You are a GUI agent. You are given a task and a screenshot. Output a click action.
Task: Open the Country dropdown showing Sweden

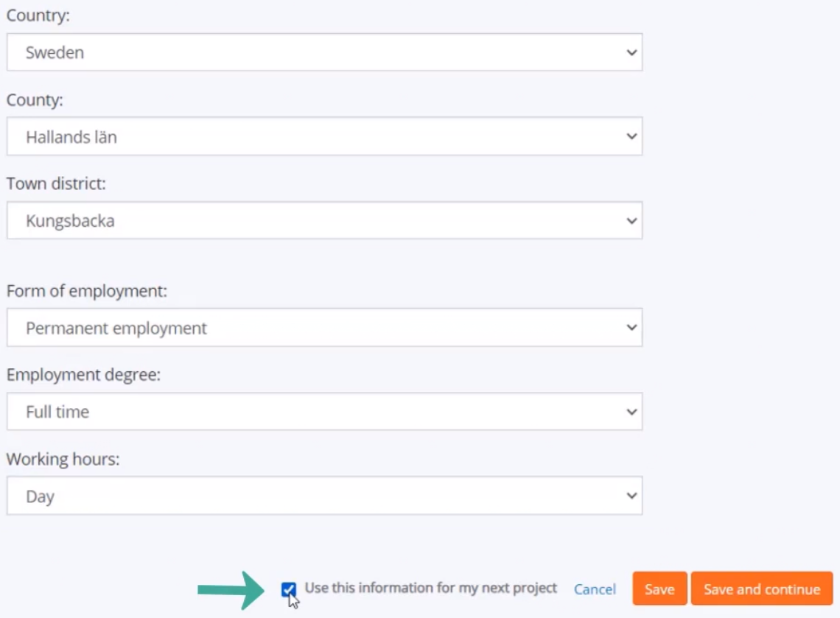point(325,52)
